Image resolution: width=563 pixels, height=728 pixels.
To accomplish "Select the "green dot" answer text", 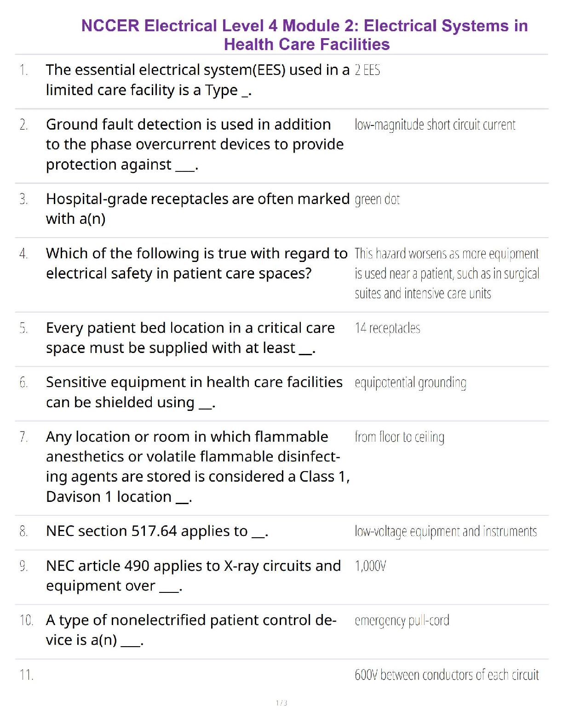I will tap(377, 199).
